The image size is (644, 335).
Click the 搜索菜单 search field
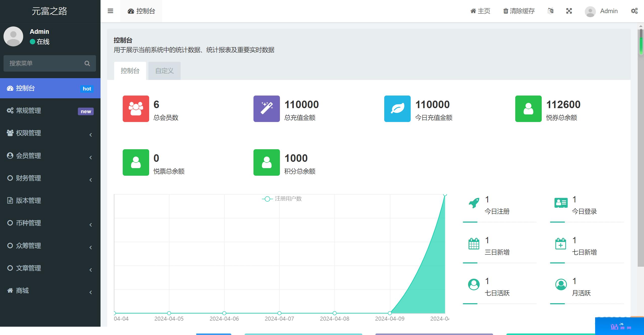[50, 63]
